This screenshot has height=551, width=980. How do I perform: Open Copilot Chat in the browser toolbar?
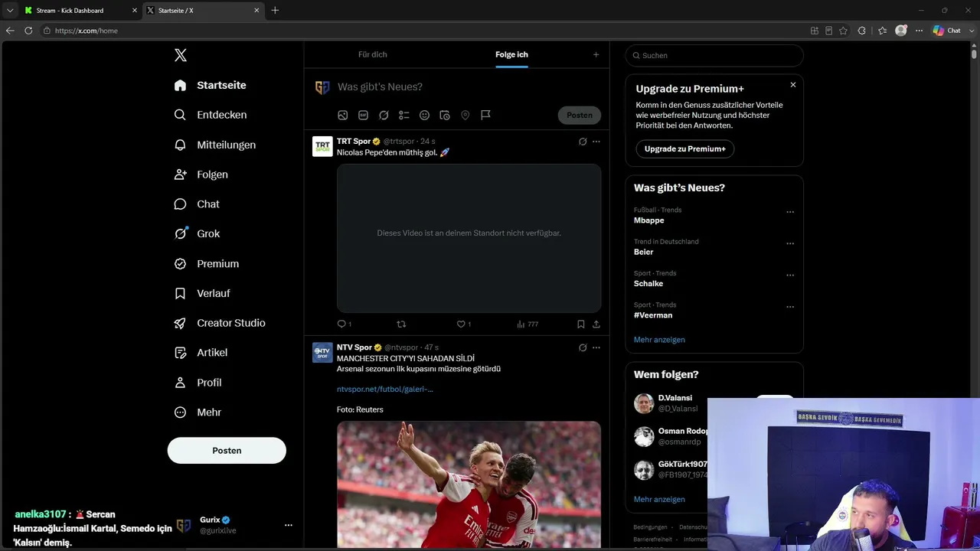coord(946,31)
